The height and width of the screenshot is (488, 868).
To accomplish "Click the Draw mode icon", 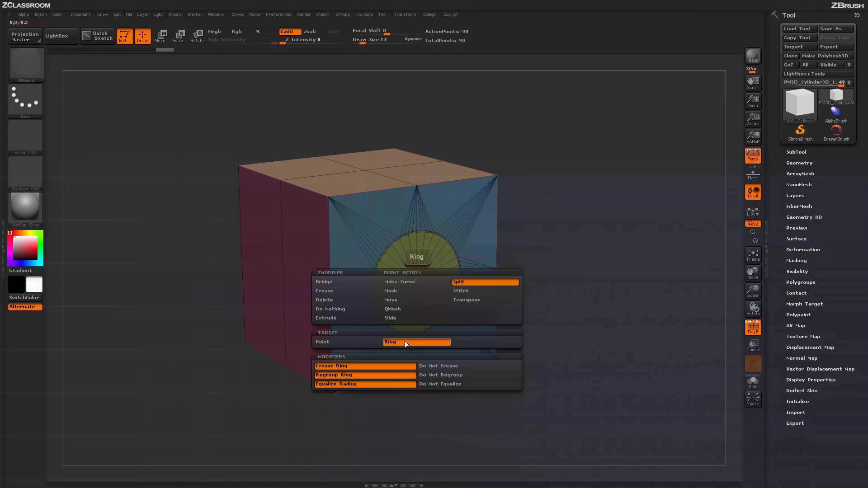I will coord(142,36).
